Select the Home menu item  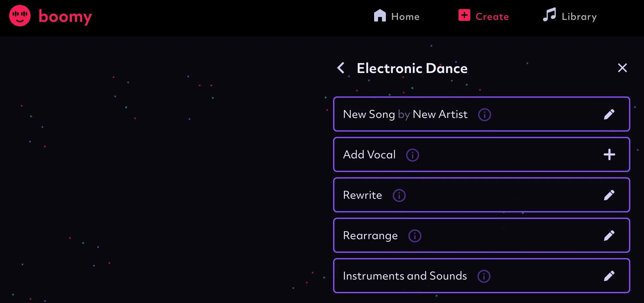point(397,16)
